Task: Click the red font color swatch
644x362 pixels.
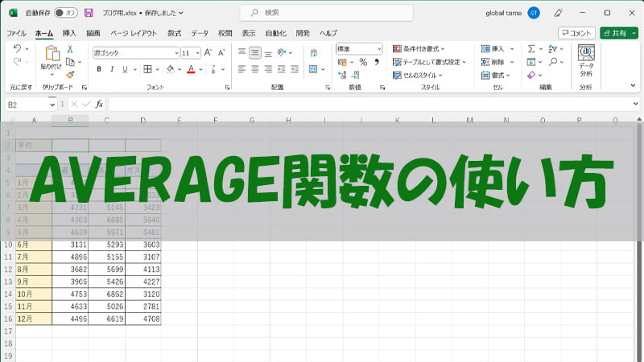Action: coord(190,69)
